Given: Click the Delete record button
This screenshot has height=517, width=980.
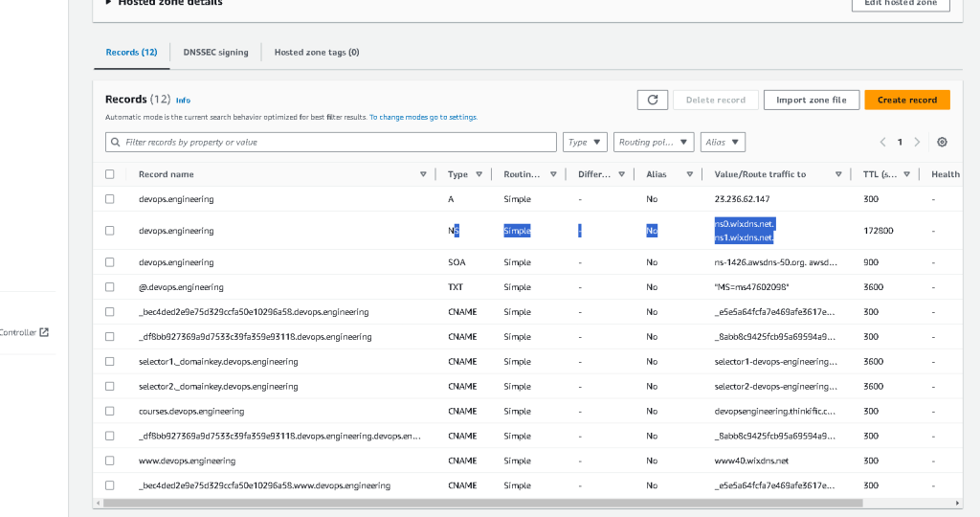Looking at the screenshot, I should click(x=716, y=100).
